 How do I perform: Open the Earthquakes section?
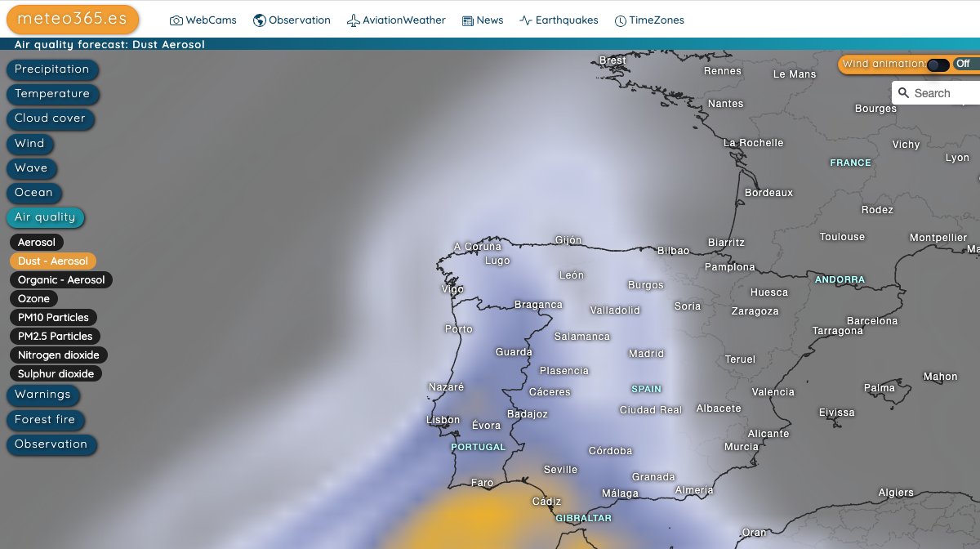point(559,20)
